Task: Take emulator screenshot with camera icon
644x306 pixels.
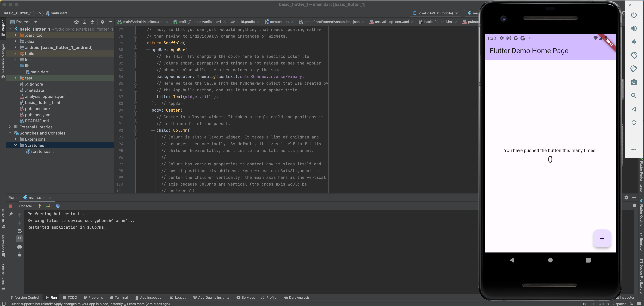Action: tap(634, 82)
